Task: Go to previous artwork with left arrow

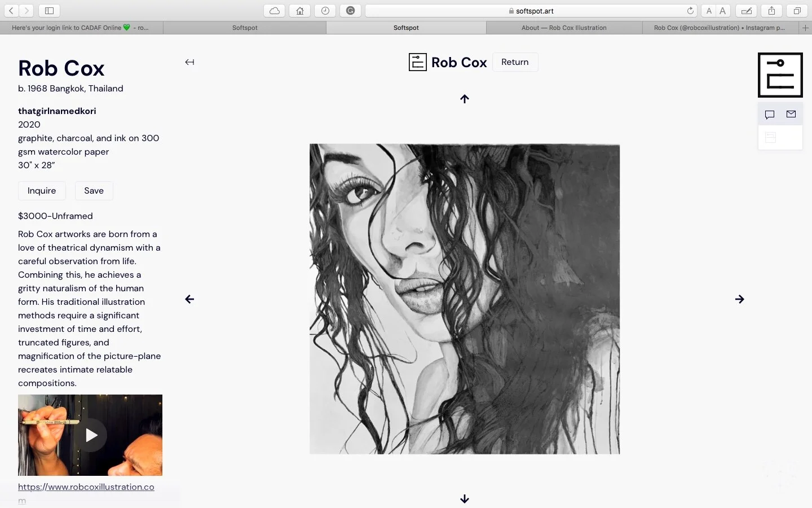Action: point(189,299)
